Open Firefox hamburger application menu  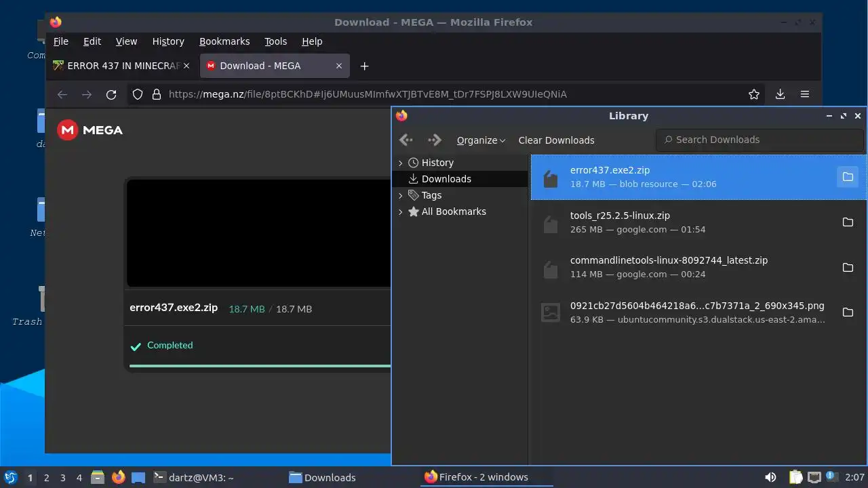(805, 94)
